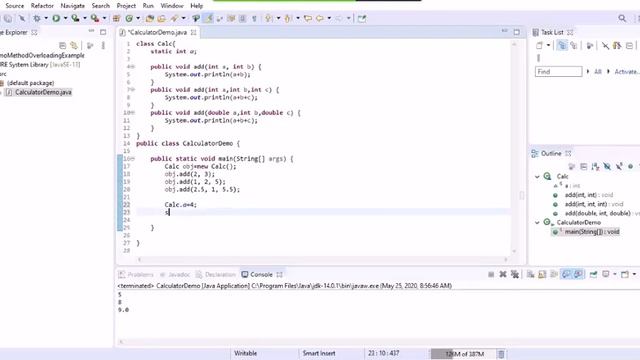Screen dimensions: 640x360
Task: Click Focus on Workweek icon in Task List
Action: (590, 46)
